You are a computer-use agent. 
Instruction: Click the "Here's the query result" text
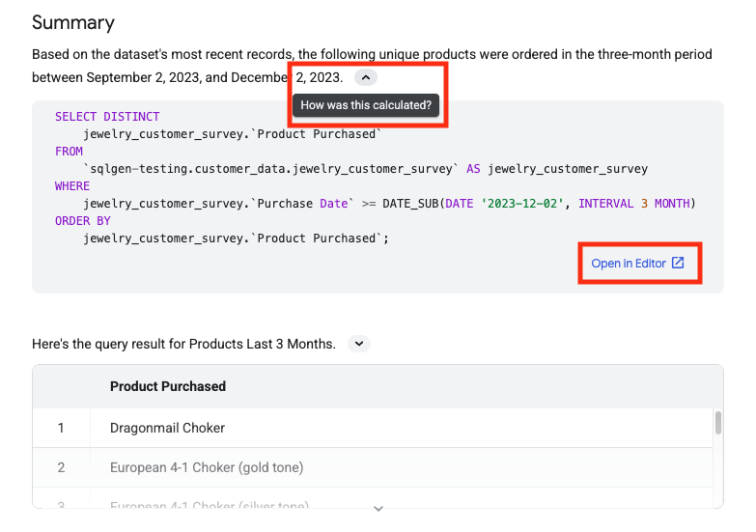[183, 344]
